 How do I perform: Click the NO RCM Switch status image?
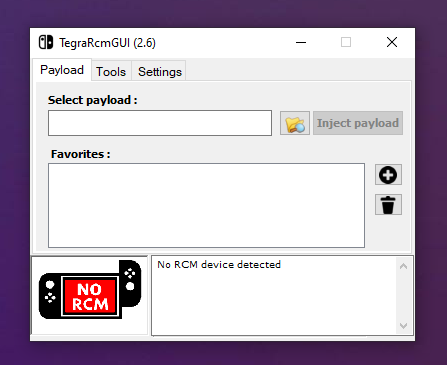click(90, 290)
